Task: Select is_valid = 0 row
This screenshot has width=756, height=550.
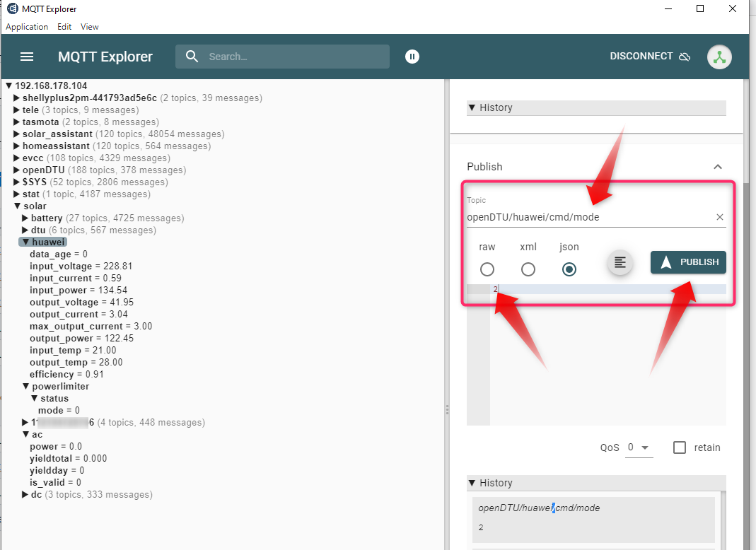Action: point(55,483)
